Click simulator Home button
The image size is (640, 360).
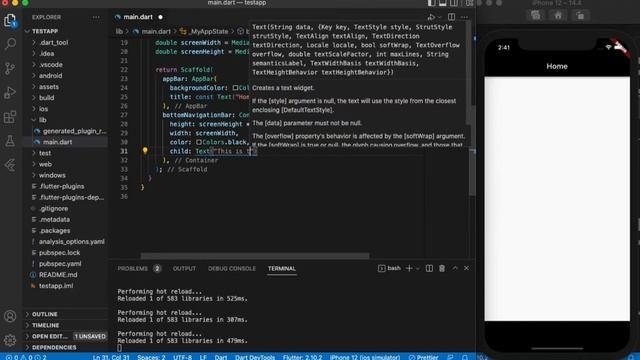tap(558, 16)
